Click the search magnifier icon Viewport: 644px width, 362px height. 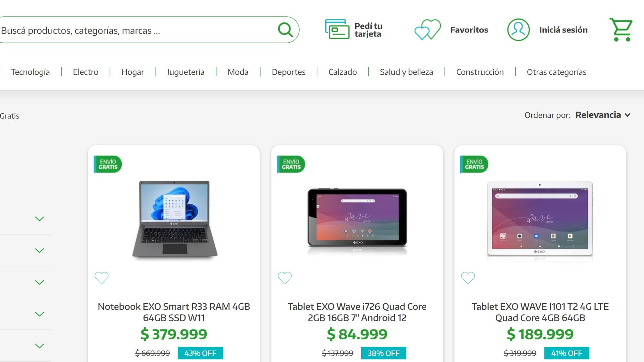[285, 30]
